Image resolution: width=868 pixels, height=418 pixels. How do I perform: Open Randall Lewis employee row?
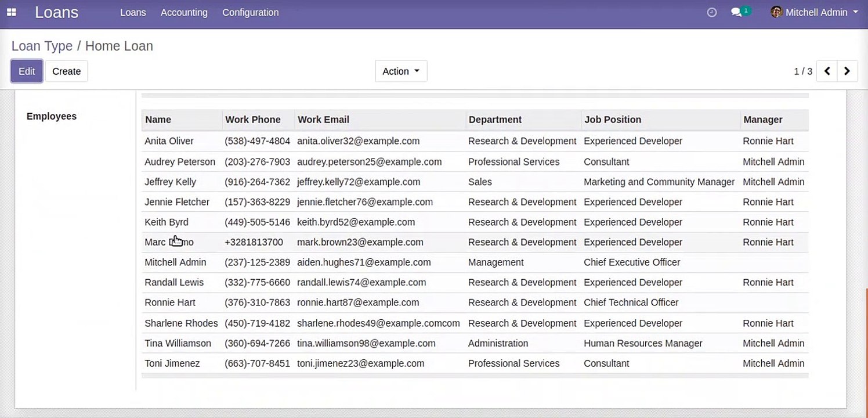click(x=475, y=283)
